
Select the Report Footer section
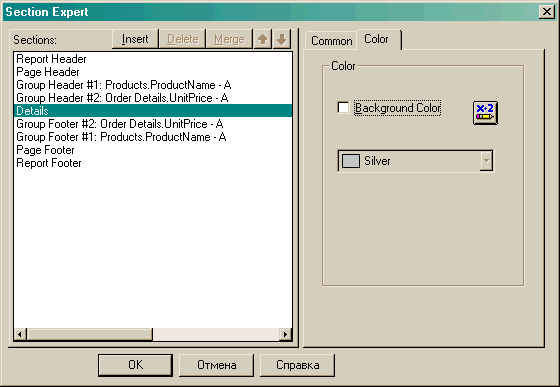pyautogui.click(x=49, y=163)
